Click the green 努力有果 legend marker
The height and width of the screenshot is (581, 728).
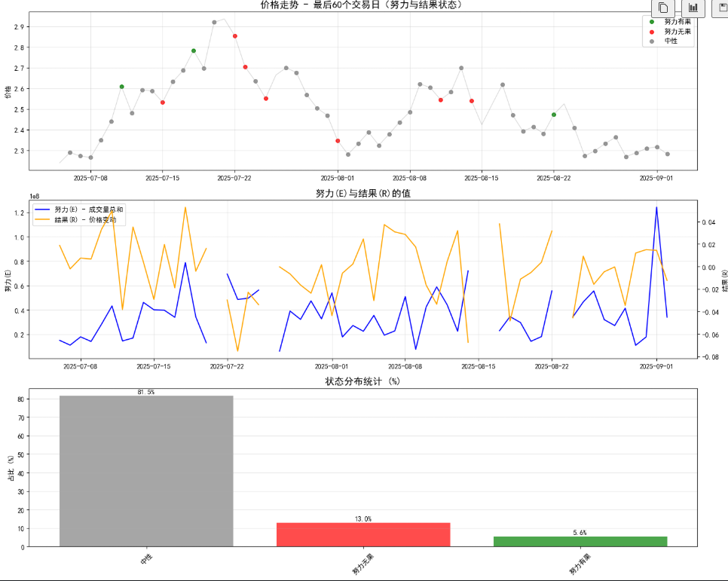pyautogui.click(x=652, y=22)
